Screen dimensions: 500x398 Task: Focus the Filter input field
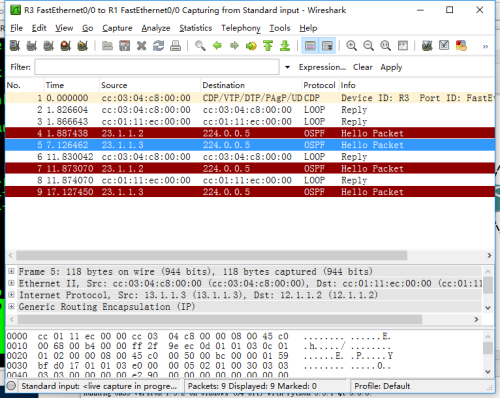157,67
